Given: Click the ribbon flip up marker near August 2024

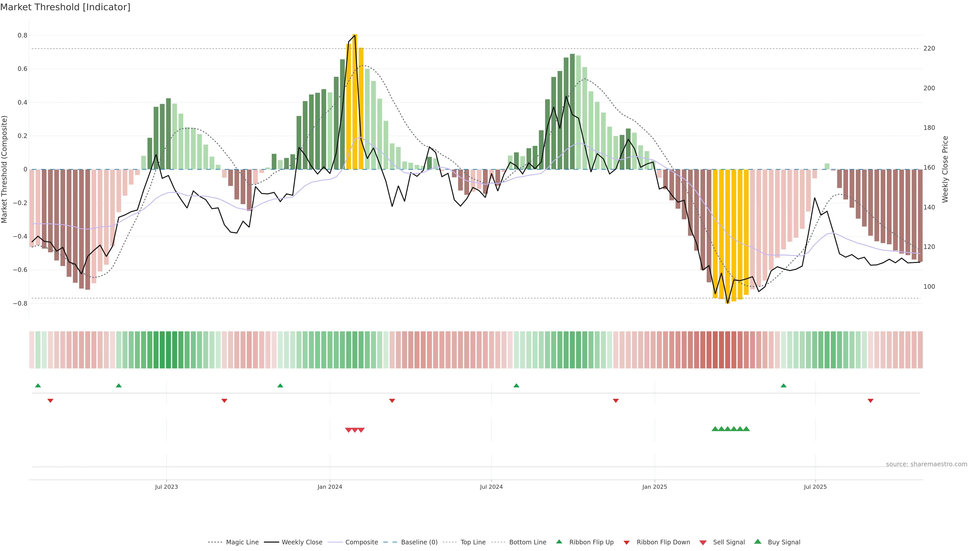Looking at the screenshot, I should 516,386.
